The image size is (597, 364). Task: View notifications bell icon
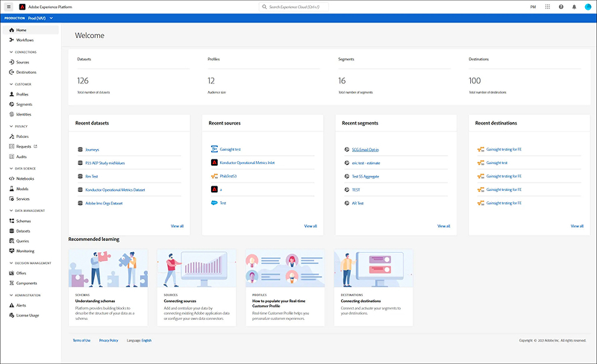574,7
